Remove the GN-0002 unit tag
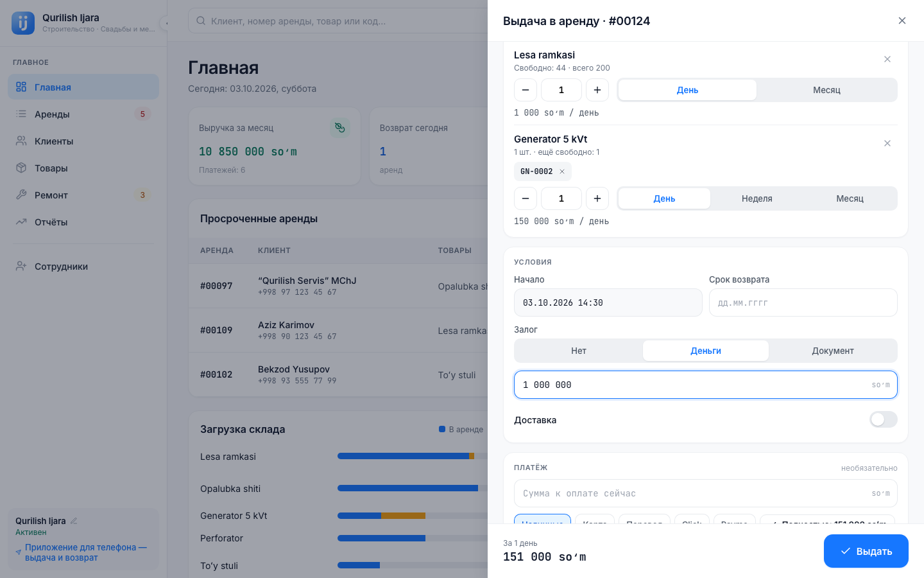Screen dimensions: 924x578 tap(562, 171)
